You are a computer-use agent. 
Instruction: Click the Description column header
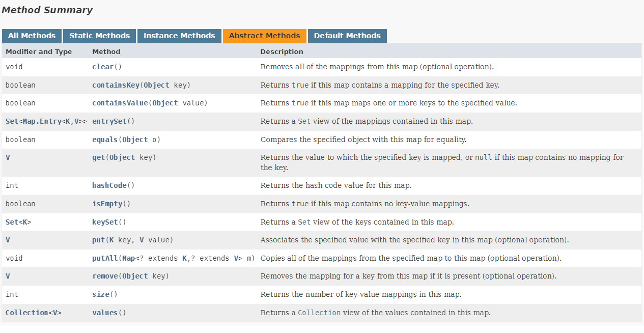coord(282,51)
